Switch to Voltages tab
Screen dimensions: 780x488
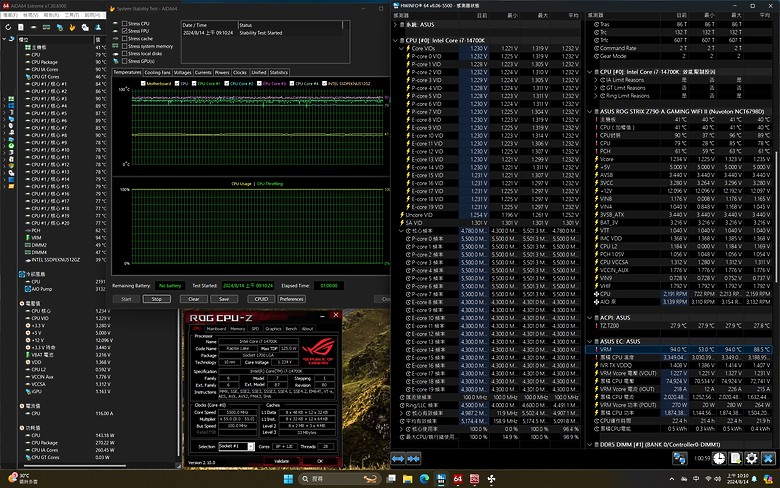[183, 73]
